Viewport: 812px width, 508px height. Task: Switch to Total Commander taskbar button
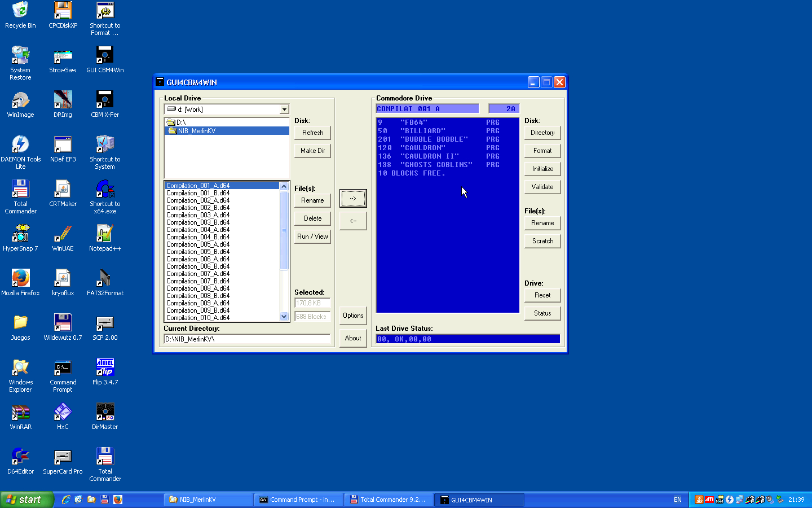tap(388, 500)
